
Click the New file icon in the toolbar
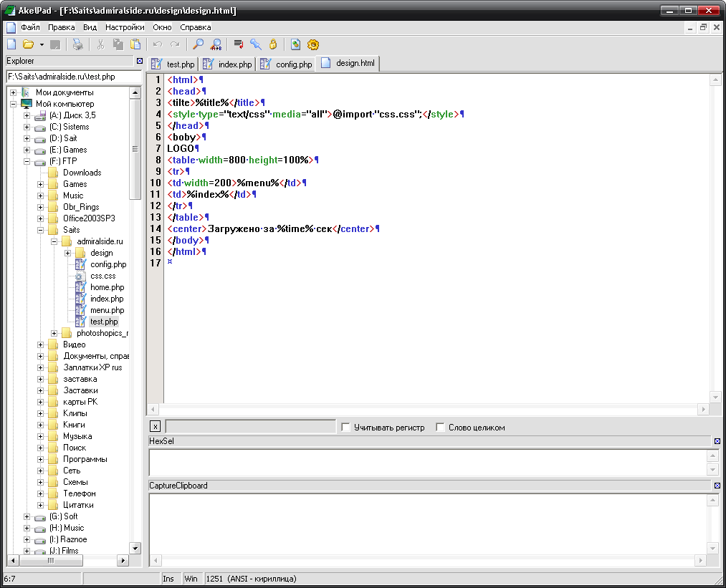[x=11, y=44]
